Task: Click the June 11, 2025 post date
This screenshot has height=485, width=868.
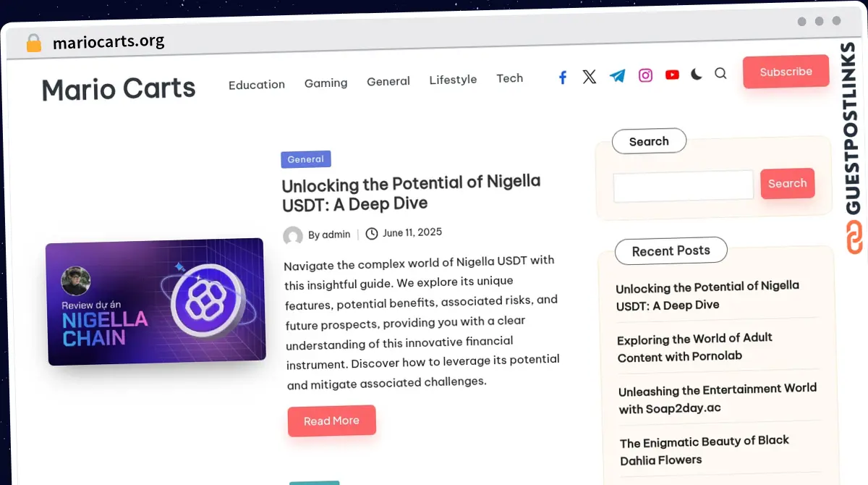Action: [412, 232]
